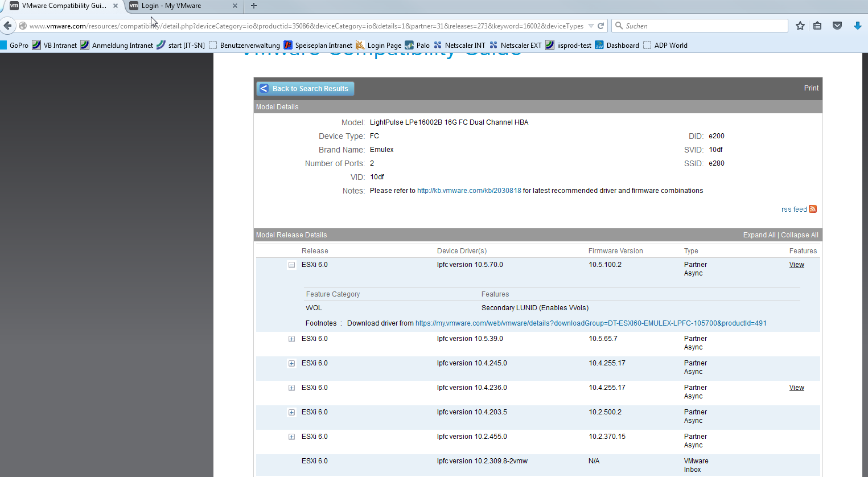This screenshot has height=477, width=868.
Task: Click Back to Search Results button
Action: (x=305, y=88)
